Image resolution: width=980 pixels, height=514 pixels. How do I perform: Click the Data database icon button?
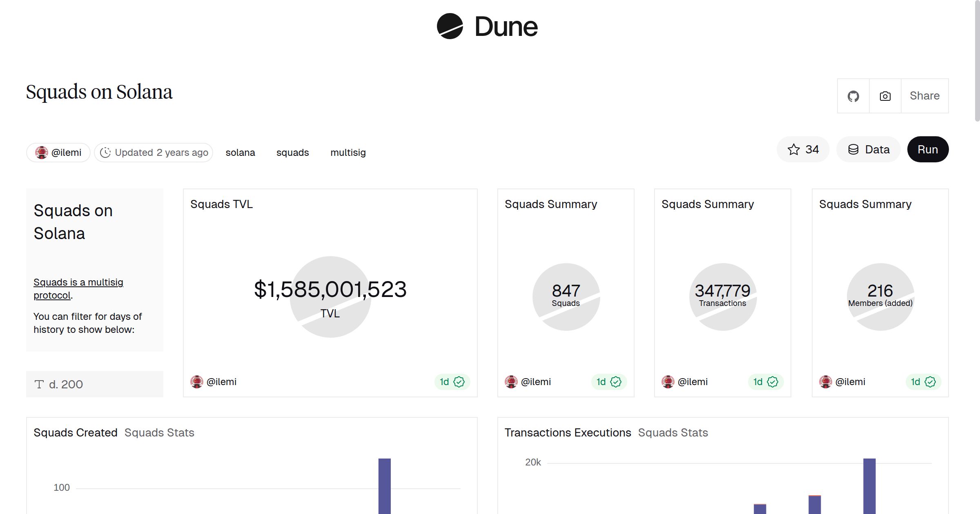[x=868, y=149]
